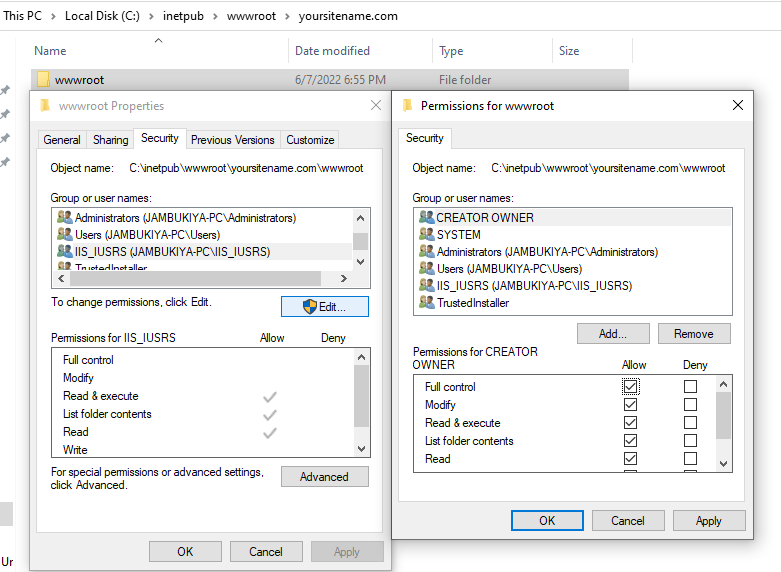This screenshot has width=781, height=572.
Task: Toggle Allow checkbox for Full control
Action: tap(630, 387)
